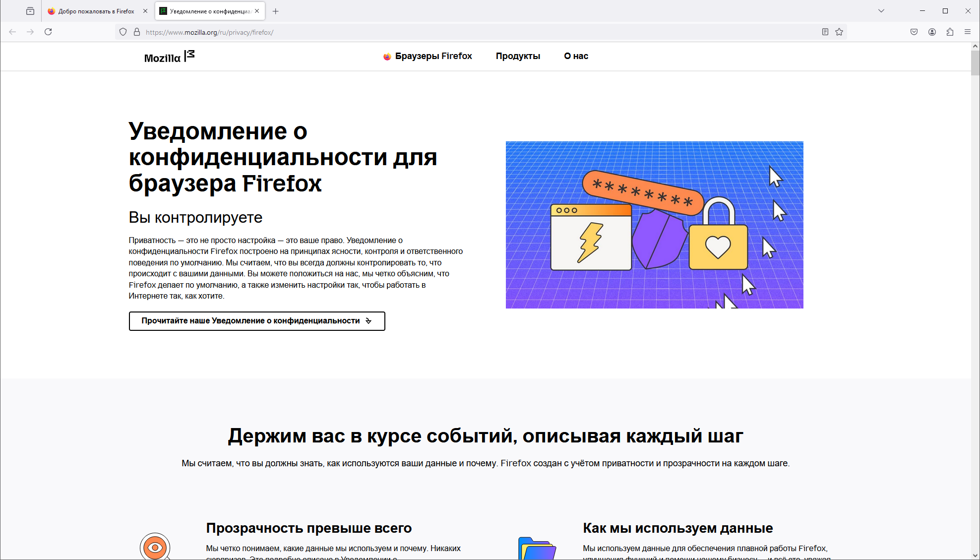
Task: Toggle reader view icon
Action: pyautogui.click(x=825, y=32)
